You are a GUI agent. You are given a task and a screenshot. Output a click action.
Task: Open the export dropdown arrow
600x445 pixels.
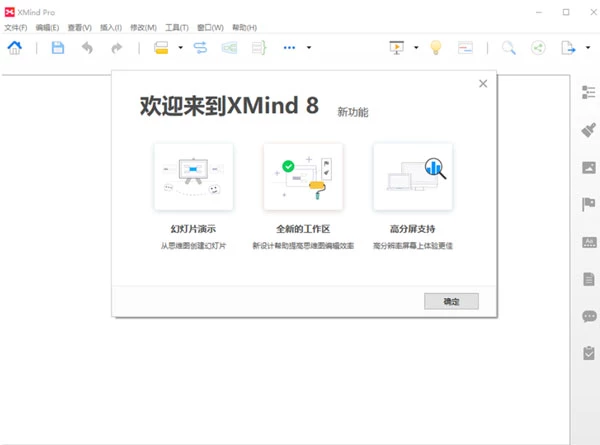point(588,47)
